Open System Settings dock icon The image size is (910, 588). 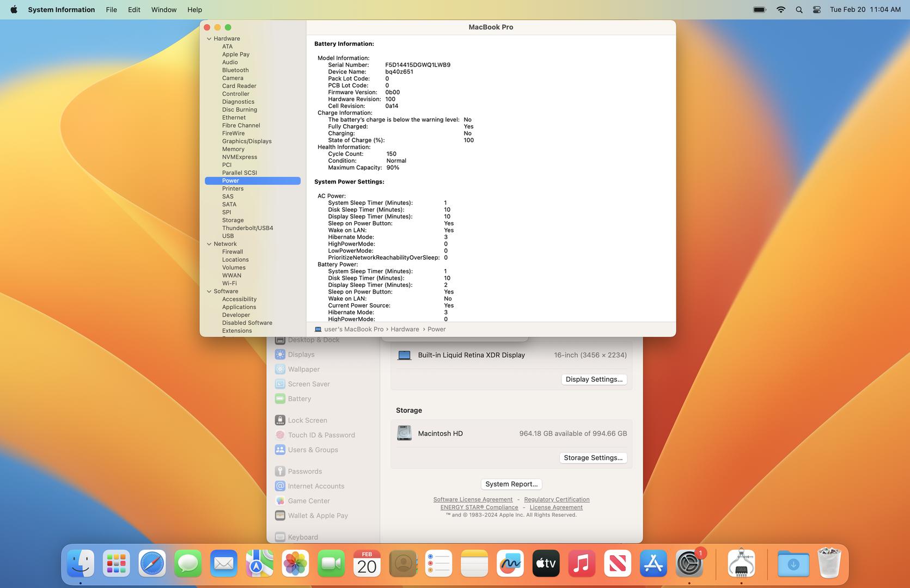(x=689, y=563)
